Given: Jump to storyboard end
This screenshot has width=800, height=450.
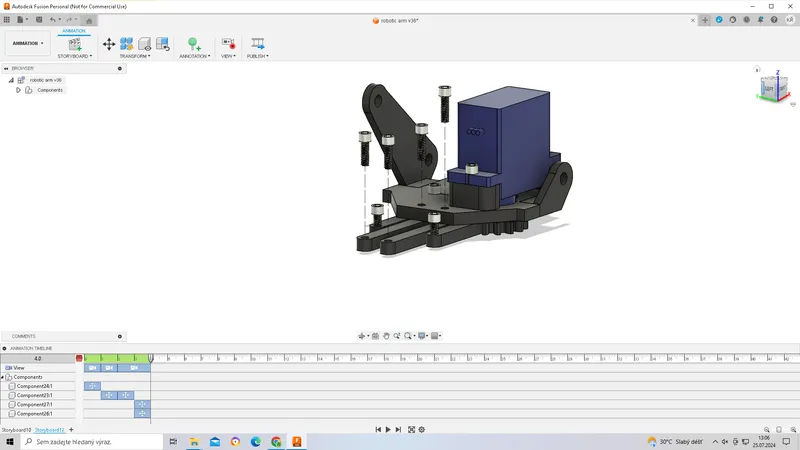Looking at the screenshot, I should [398, 430].
